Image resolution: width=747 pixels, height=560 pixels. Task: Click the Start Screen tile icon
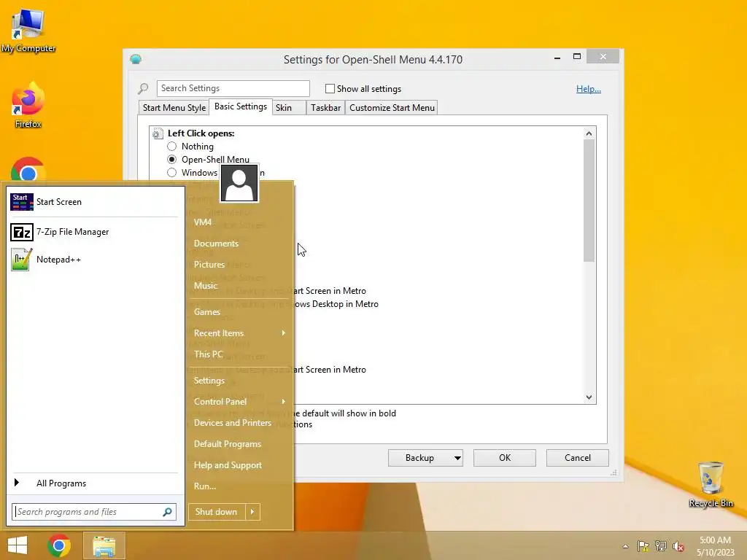click(x=21, y=202)
